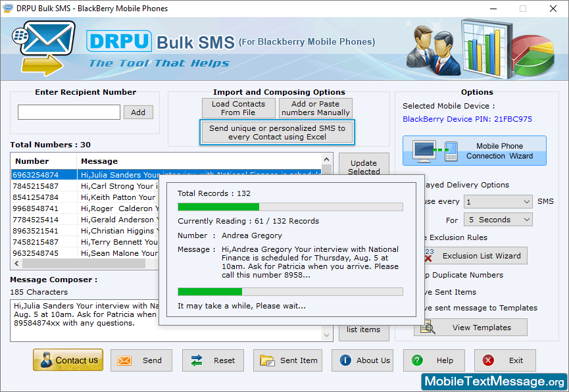569x392 pixels.
Task: Click the Help button
Action: (x=434, y=360)
